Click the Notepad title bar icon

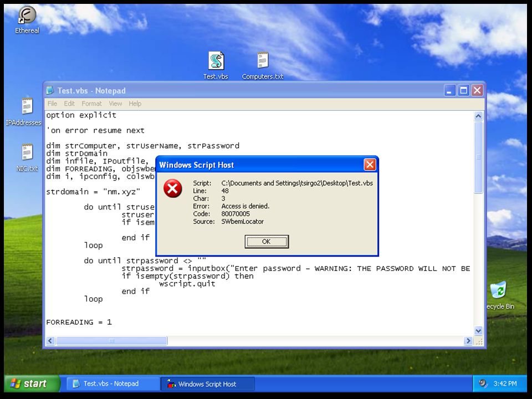(50, 90)
